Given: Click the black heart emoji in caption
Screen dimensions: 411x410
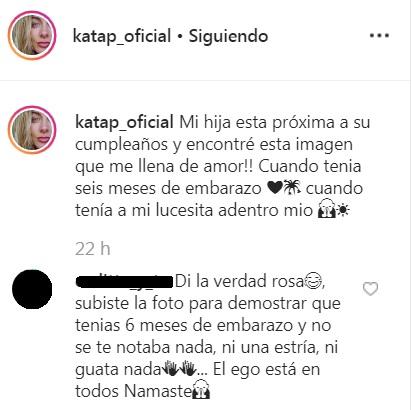Looking at the screenshot, I should pyautogui.click(x=275, y=188).
